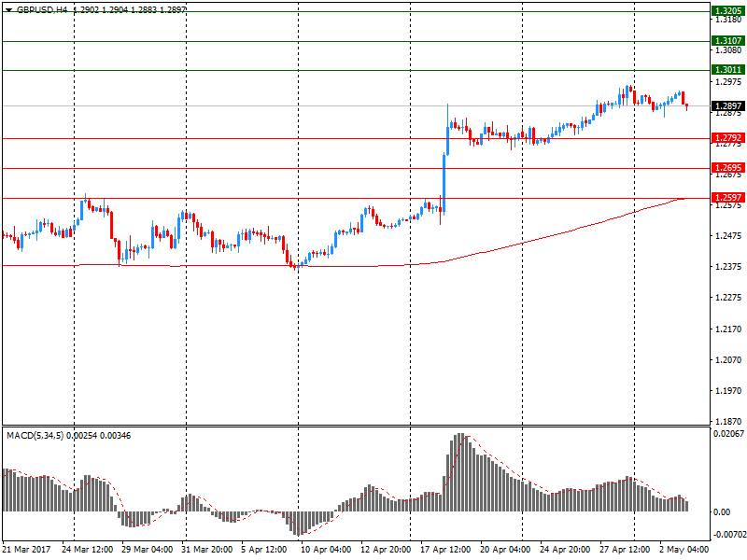This screenshot has height=560, width=747.
Task: Select the red 1.2792 support level label
Action: [728, 138]
